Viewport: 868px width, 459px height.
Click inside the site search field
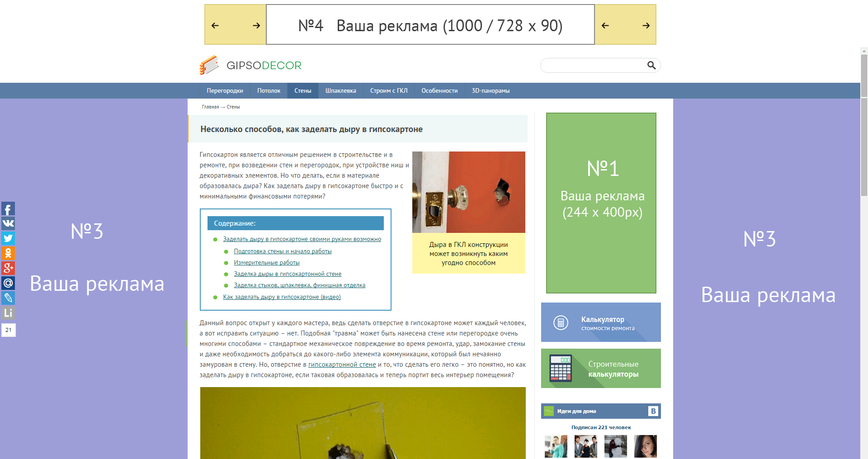click(x=593, y=66)
